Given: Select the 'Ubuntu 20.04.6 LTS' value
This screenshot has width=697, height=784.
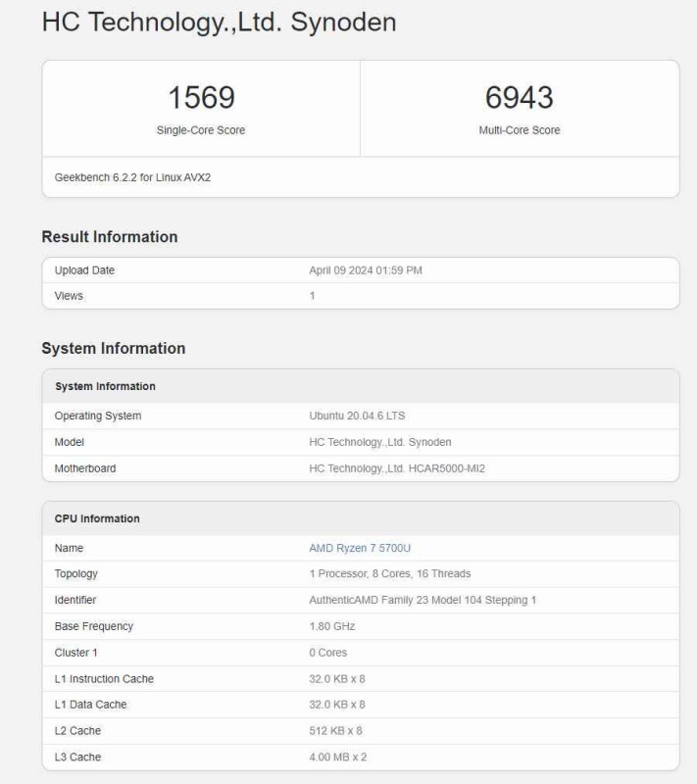Looking at the screenshot, I should pos(357,416).
